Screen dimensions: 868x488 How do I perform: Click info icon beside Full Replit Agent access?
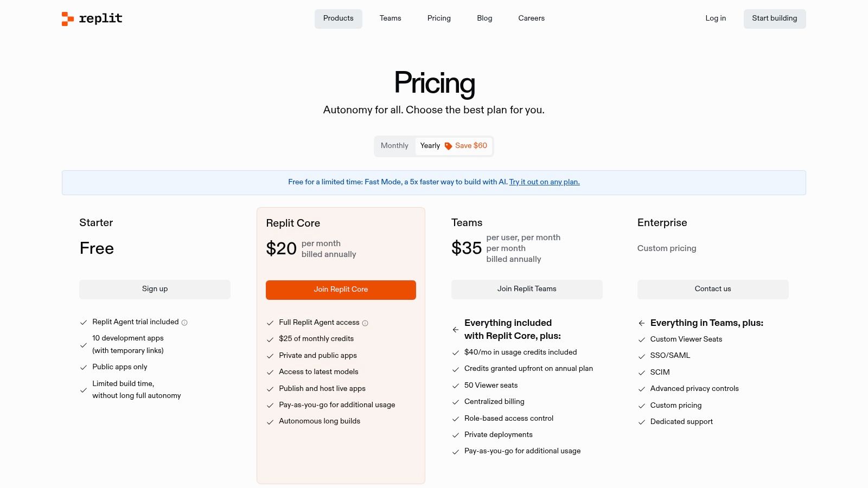coord(365,323)
